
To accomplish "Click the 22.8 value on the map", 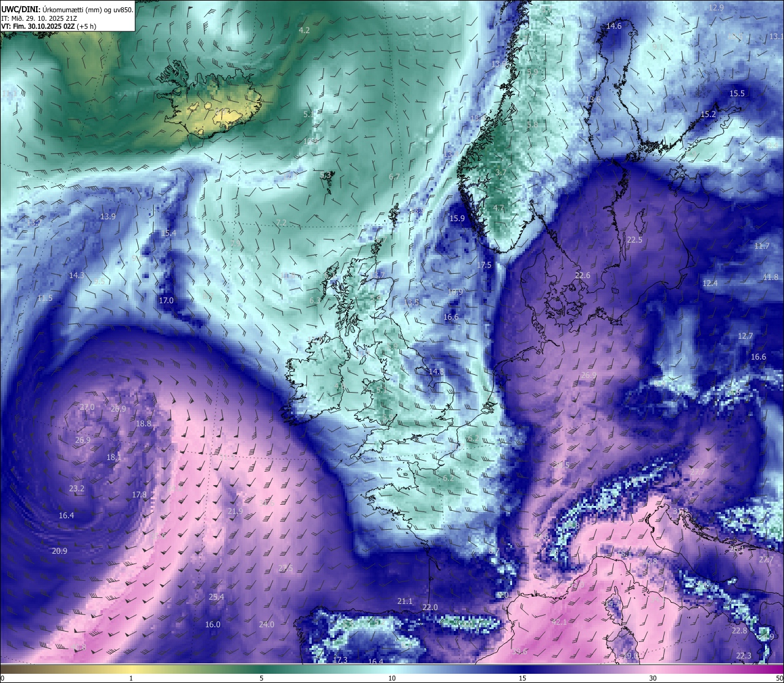I will (739, 630).
